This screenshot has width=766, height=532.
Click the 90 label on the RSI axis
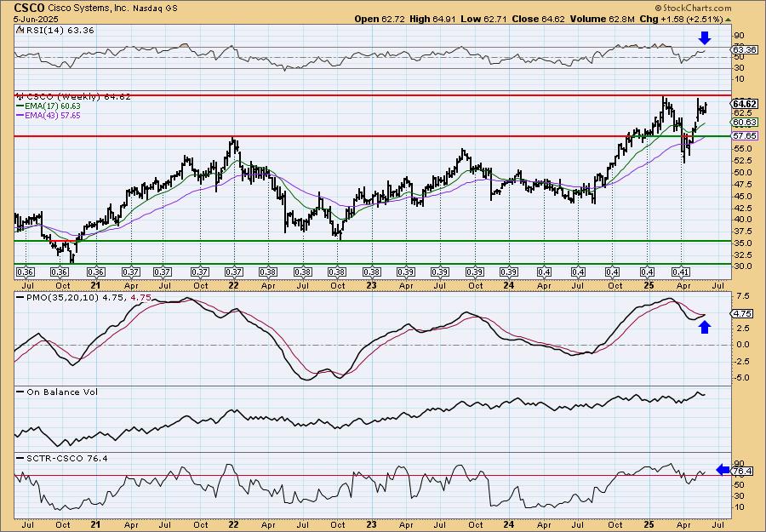(739, 36)
